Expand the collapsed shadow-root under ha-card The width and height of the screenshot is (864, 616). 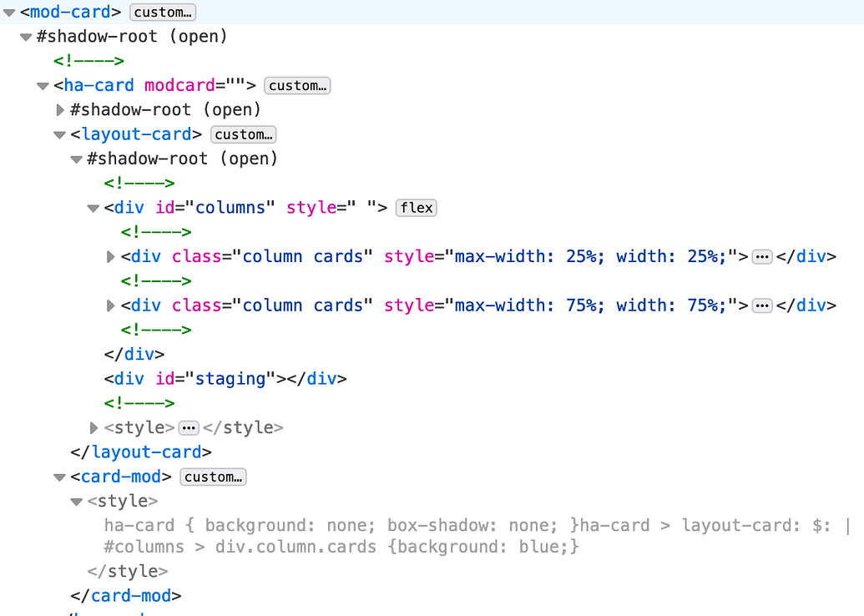point(59,109)
